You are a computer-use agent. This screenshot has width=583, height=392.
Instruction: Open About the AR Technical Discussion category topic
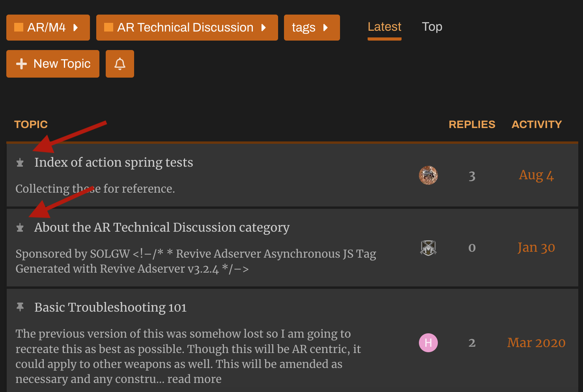click(162, 227)
